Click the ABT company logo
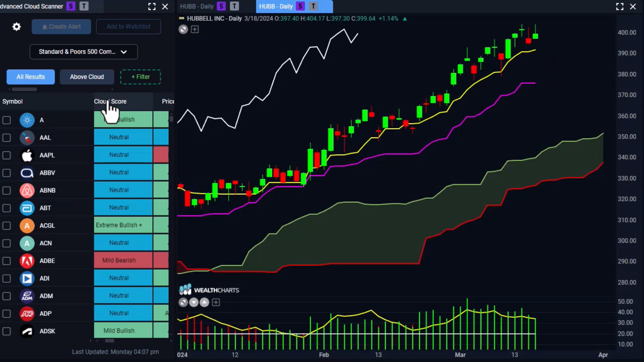The width and height of the screenshot is (644, 362). pyautogui.click(x=27, y=208)
